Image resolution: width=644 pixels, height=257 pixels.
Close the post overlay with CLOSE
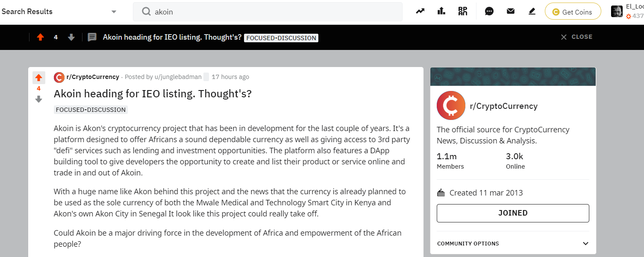[576, 37]
